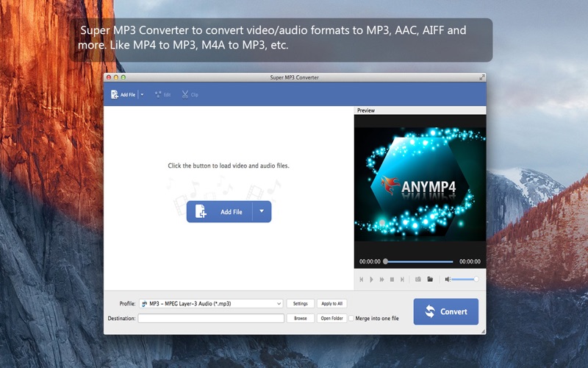
Task: Click the "Destination:" label
Action: click(x=121, y=318)
